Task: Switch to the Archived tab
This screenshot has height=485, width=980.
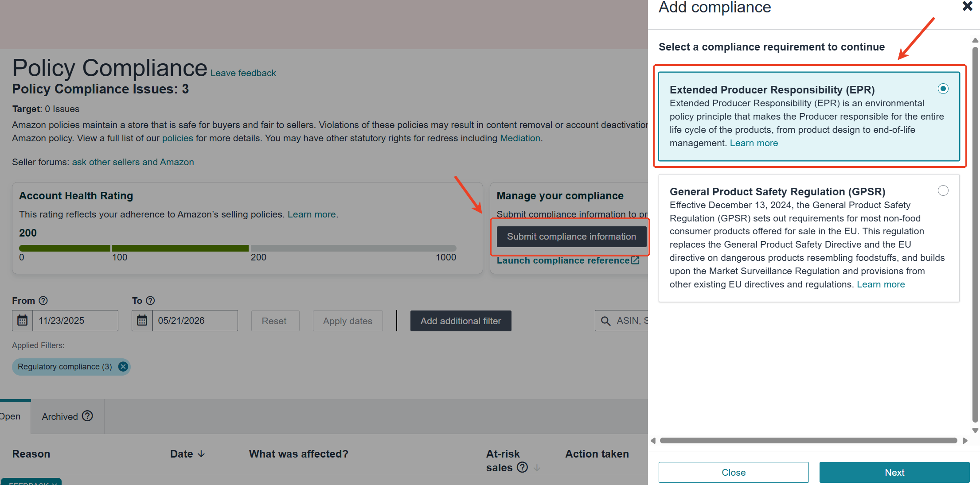Action: point(67,416)
